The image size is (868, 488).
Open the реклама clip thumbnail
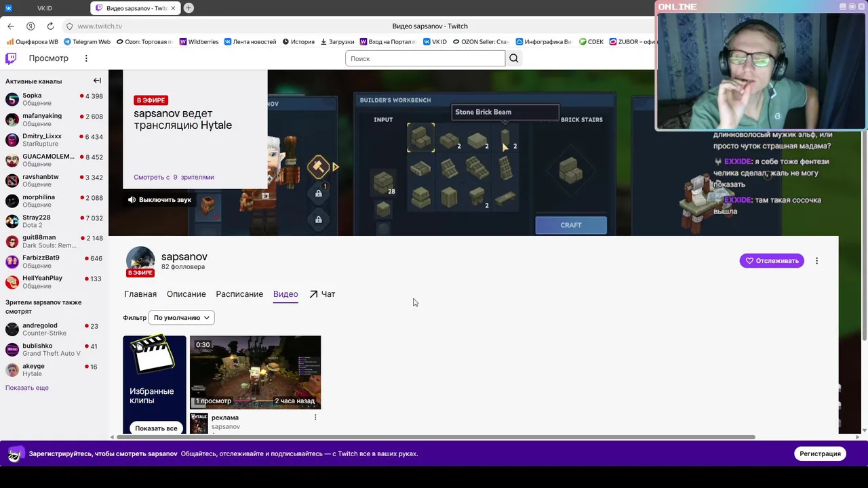point(255,372)
